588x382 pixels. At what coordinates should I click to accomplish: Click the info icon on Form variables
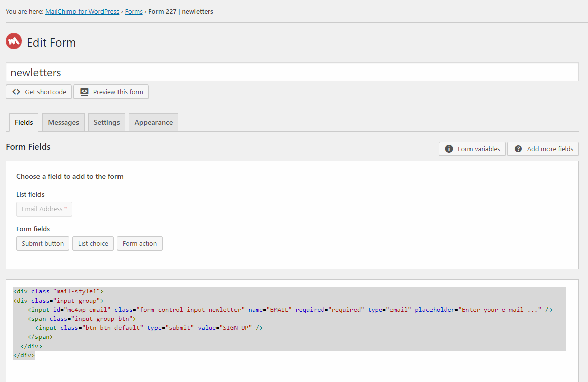pyautogui.click(x=449, y=149)
